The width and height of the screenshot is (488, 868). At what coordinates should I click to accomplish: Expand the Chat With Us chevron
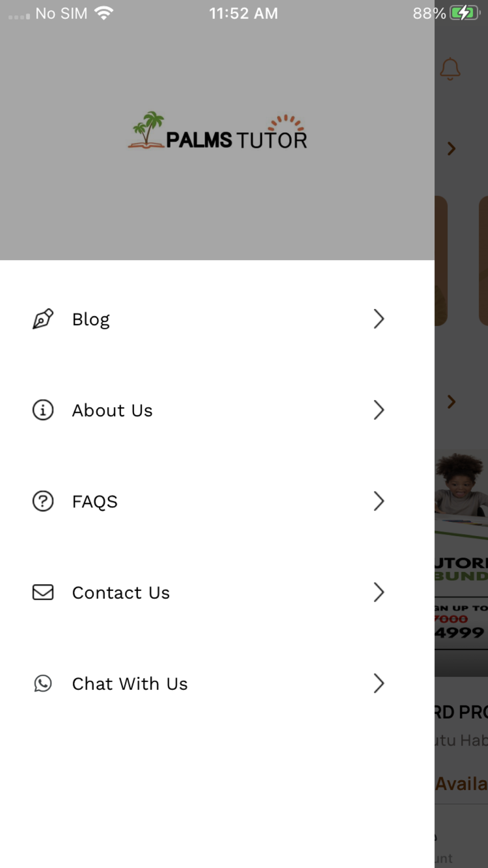[379, 683]
